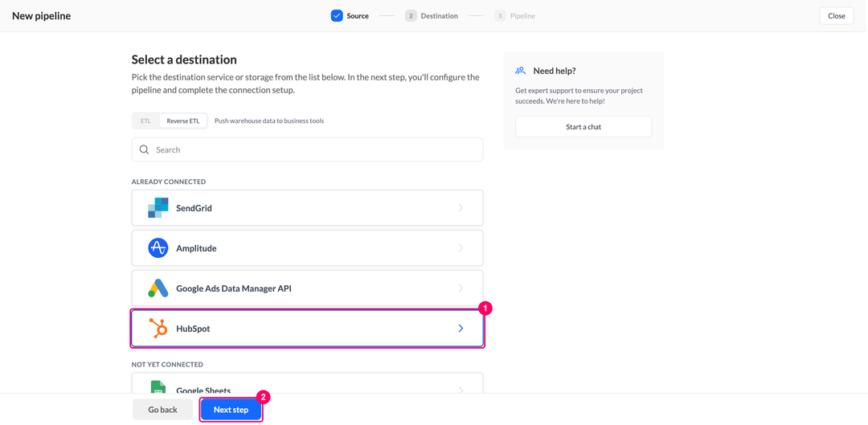The height and width of the screenshot is (425, 868).
Task: Click the NOT YET CONNECTED section header
Action: click(167, 365)
